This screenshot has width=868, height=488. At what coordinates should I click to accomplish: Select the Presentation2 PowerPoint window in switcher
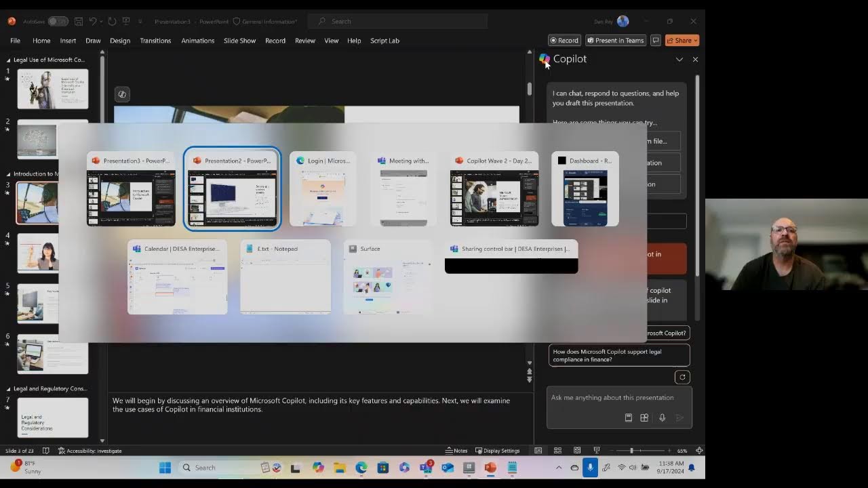click(x=232, y=189)
